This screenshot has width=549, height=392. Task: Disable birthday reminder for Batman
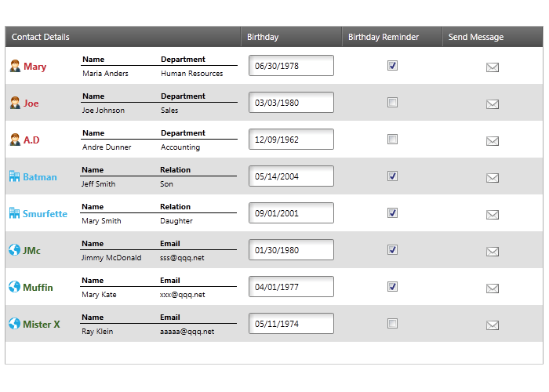click(x=393, y=176)
